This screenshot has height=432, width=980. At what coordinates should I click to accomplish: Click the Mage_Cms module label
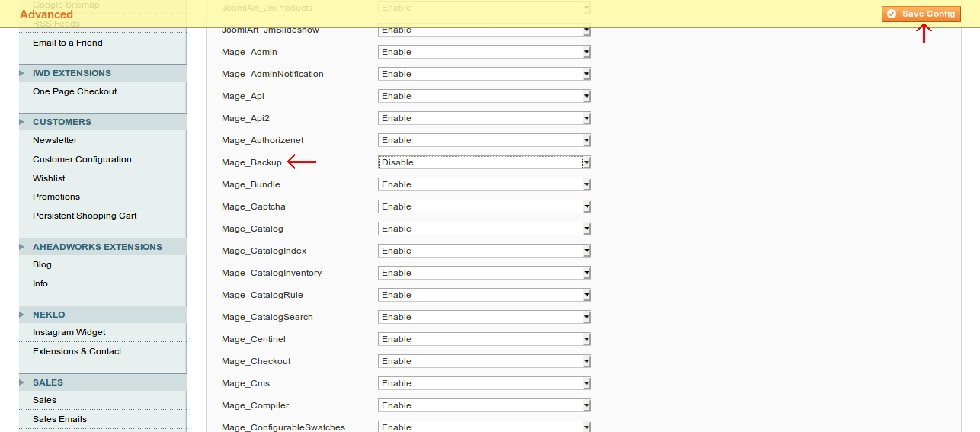(245, 383)
